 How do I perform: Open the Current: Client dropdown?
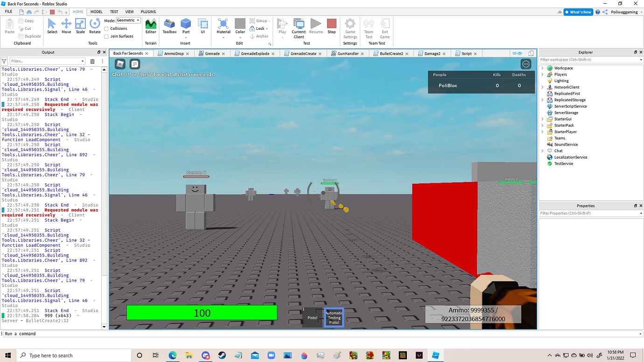(299, 28)
